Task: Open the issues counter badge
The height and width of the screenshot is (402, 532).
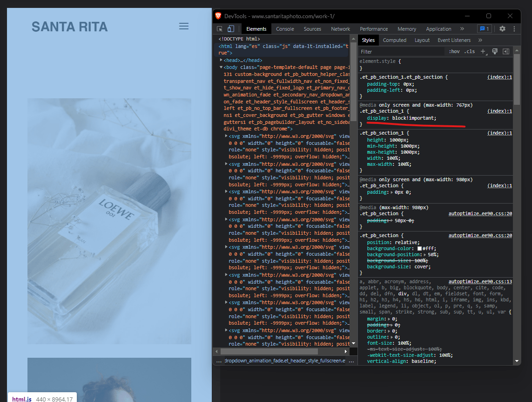Action: click(484, 29)
